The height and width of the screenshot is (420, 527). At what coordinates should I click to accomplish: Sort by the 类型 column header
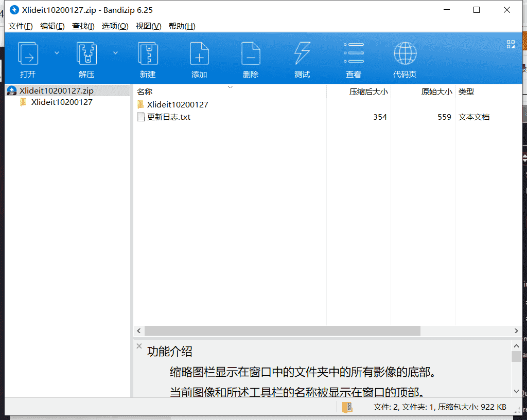coord(488,92)
